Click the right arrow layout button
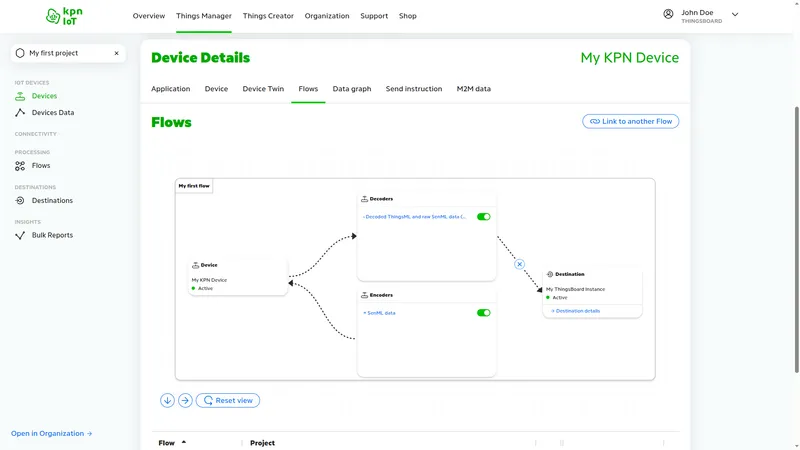The height and width of the screenshot is (450, 800). tap(185, 401)
